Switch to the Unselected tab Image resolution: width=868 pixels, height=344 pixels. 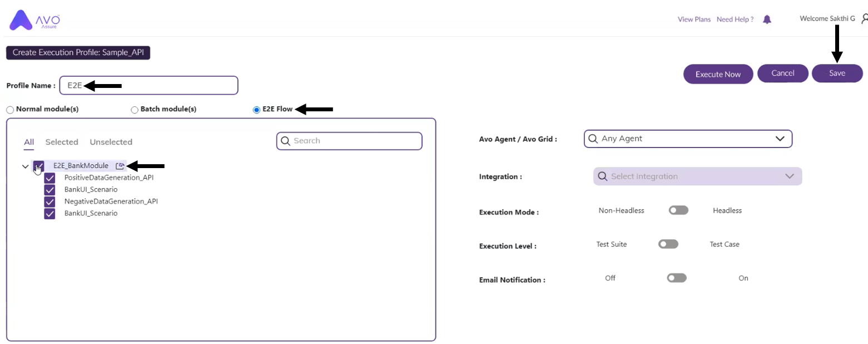(x=111, y=142)
